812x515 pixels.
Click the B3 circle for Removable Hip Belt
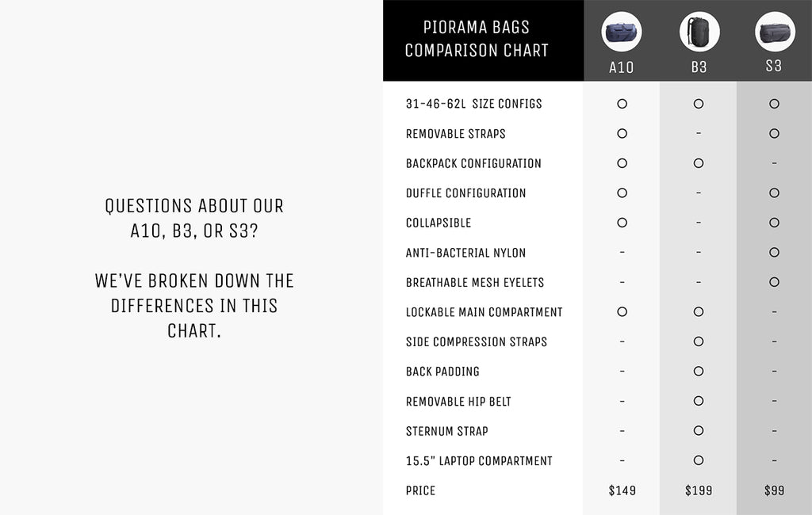tap(699, 401)
